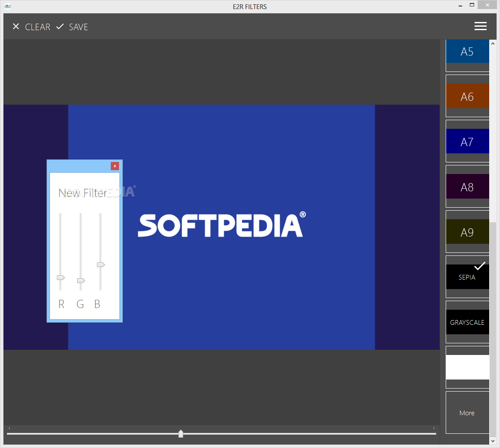The image size is (500, 448).
Task: Click the R channel slider handle
Action: 61,277
